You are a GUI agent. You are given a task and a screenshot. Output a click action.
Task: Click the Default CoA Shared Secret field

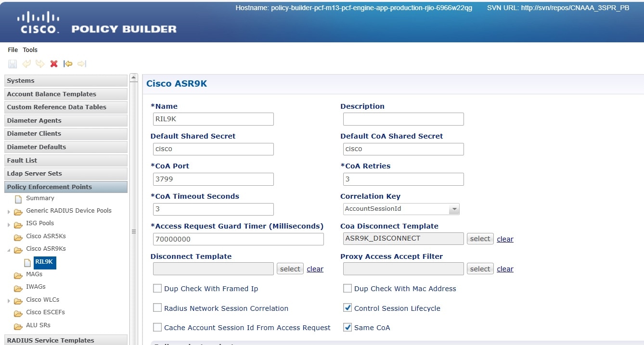[403, 149]
